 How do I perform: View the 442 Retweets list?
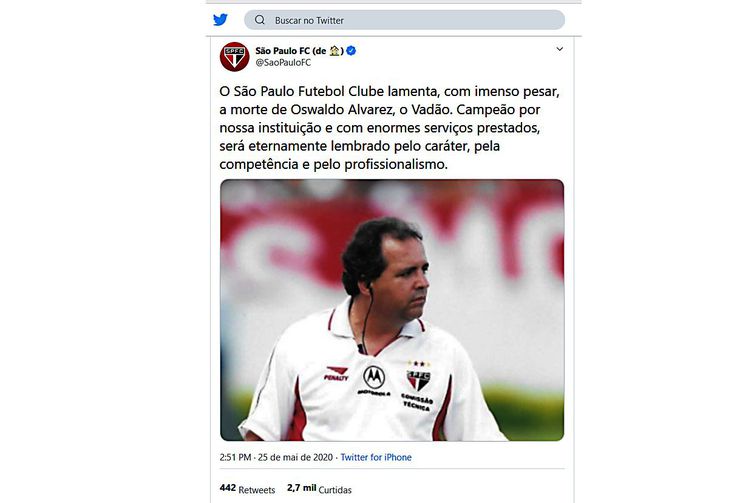click(x=247, y=489)
